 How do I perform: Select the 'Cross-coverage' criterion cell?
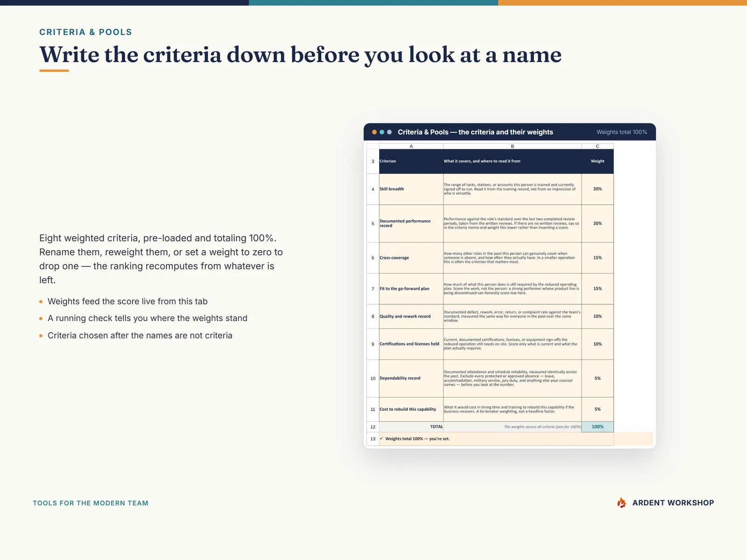point(411,258)
